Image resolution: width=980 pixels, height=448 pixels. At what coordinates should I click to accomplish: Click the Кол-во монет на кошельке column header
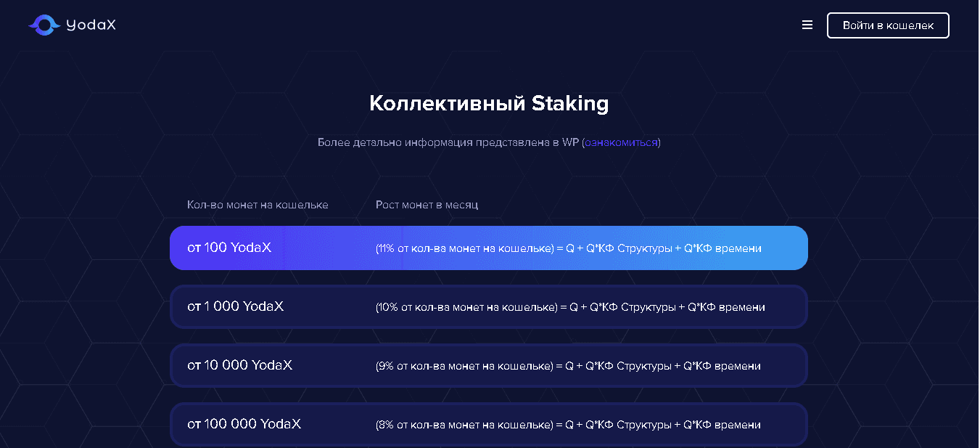click(x=258, y=205)
